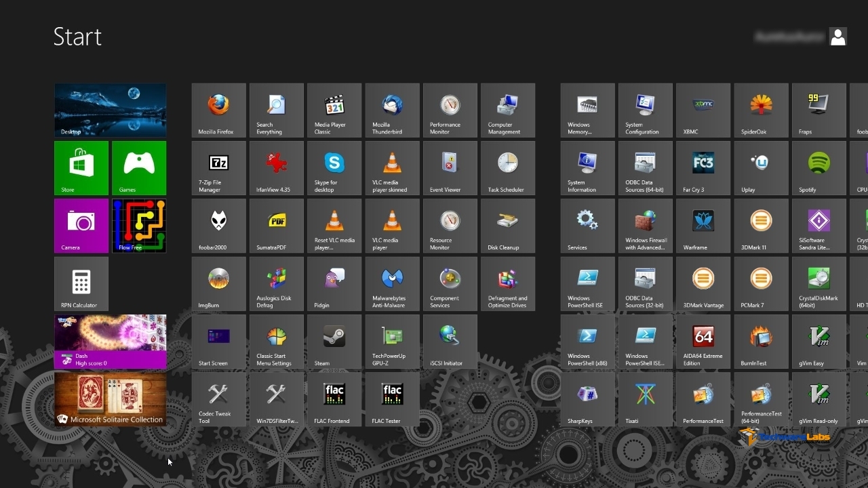Open 3DMark 11 tile
The image size is (868, 488).
coord(762,226)
